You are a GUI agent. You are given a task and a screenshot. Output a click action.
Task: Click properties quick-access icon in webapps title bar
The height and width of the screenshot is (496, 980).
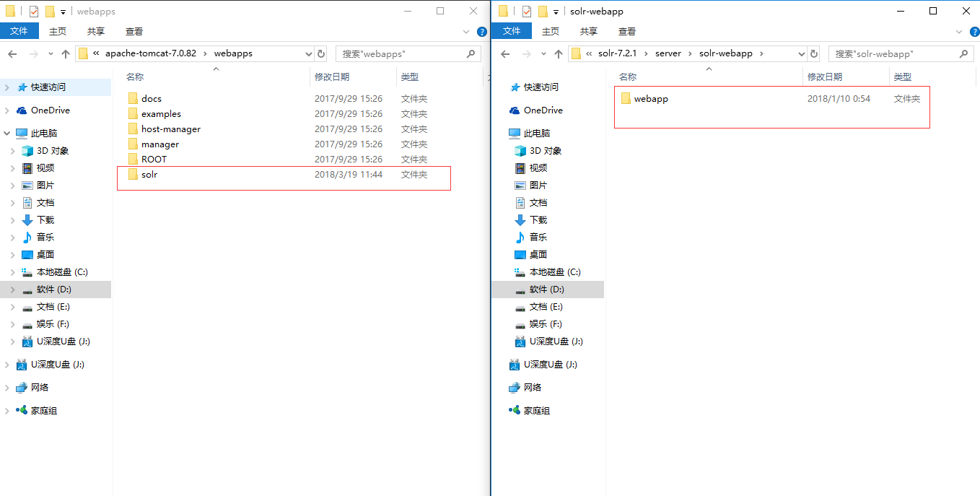point(33,12)
